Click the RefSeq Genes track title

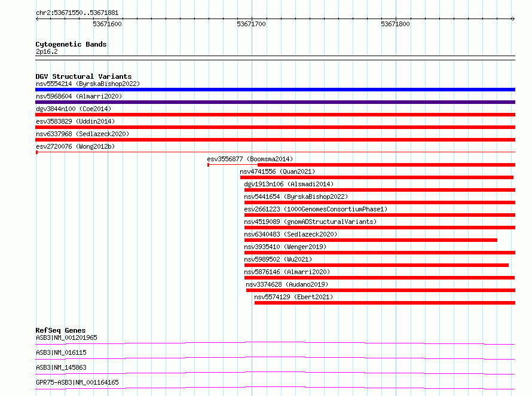click(x=60, y=330)
